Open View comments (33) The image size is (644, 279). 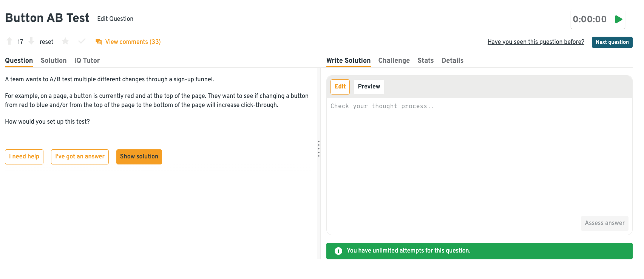(133, 42)
